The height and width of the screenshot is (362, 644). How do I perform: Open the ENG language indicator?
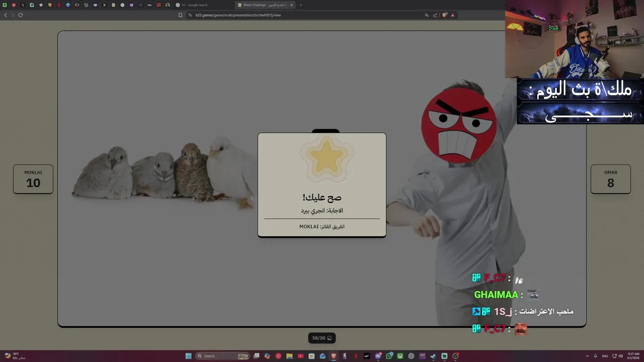[x=605, y=356]
